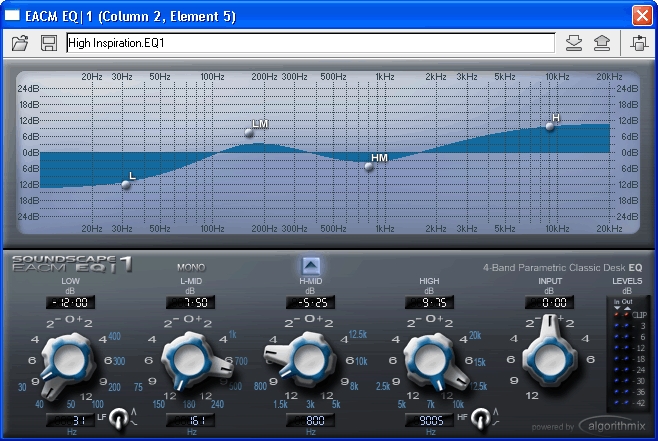658x441 pixels.
Task: Toggle the HF shelf/peak switch
Action: (481, 418)
